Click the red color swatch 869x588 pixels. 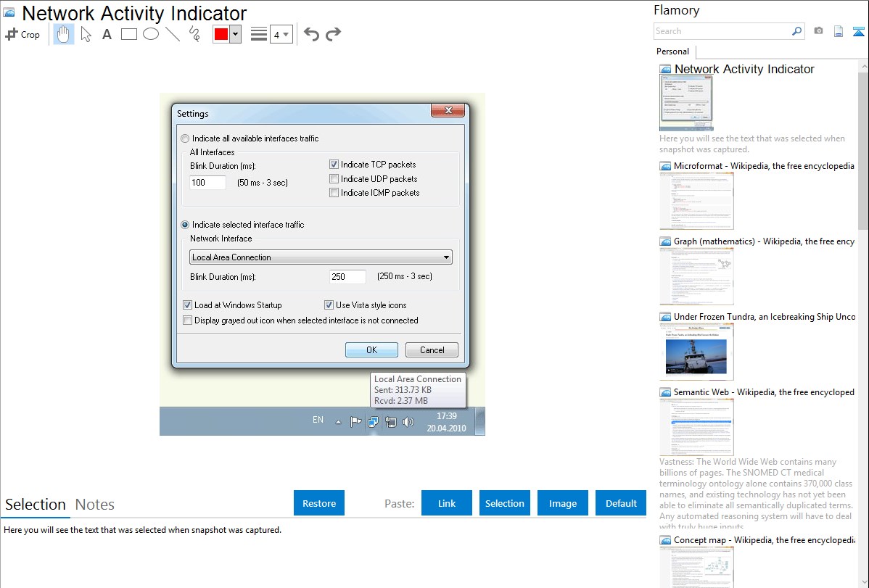coord(221,34)
